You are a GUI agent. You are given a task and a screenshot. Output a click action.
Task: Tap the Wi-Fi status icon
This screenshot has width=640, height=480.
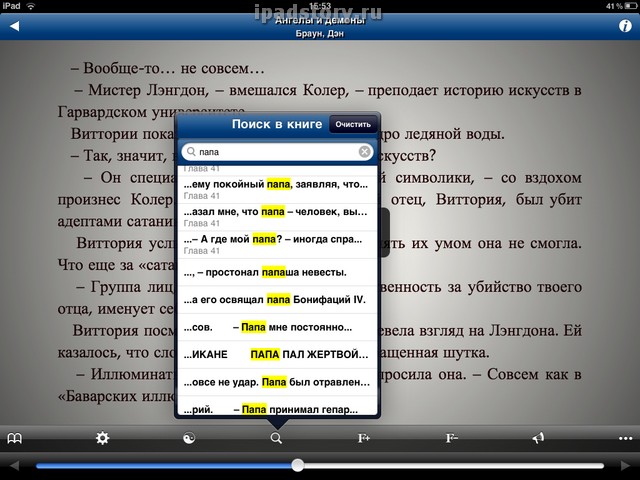(x=31, y=6)
